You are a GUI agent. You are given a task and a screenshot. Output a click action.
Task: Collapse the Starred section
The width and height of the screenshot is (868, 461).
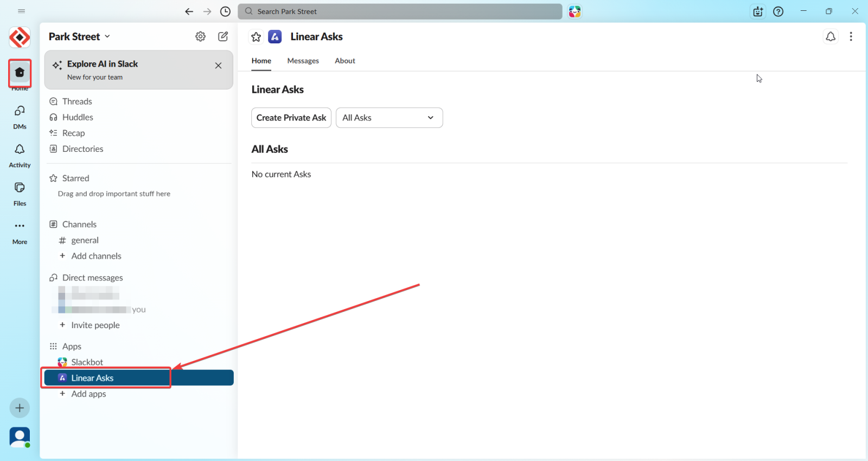pos(75,178)
